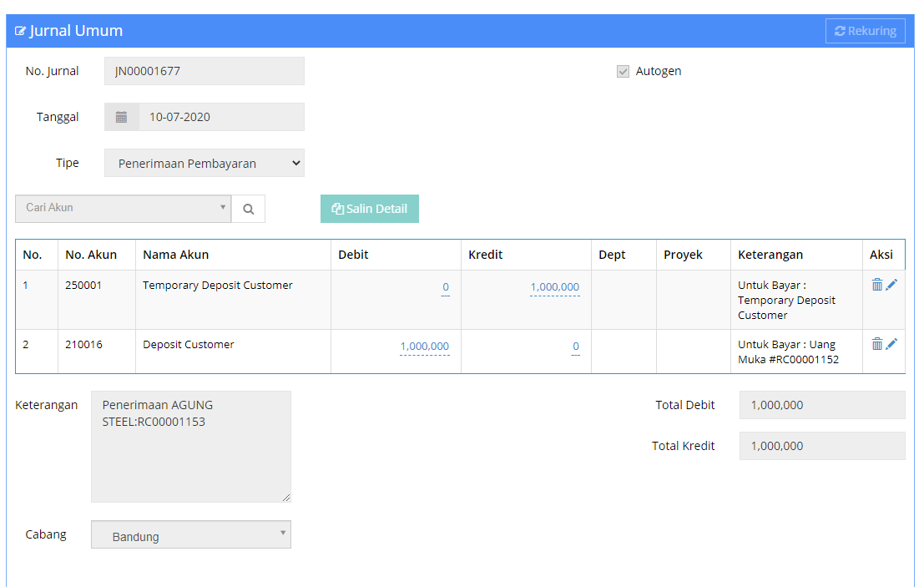Click the Total Kredit field
This screenshot has height=587, width=924.
coord(822,446)
